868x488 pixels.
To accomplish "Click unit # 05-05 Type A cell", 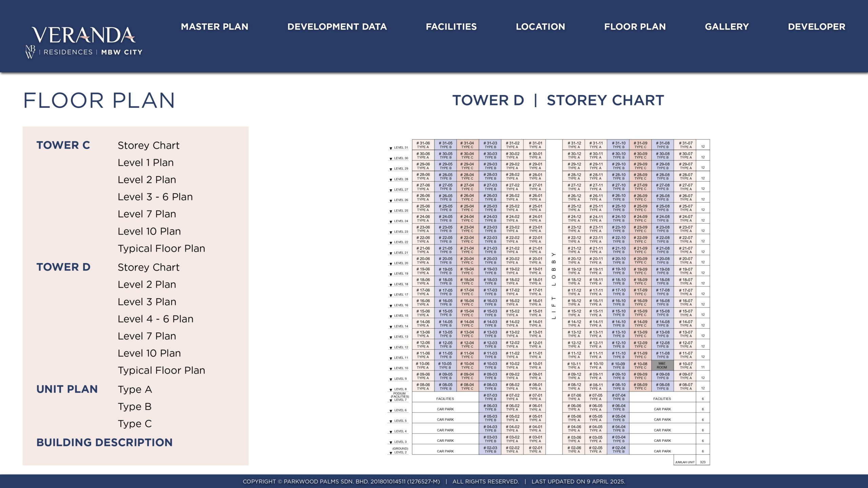I will [596, 418].
